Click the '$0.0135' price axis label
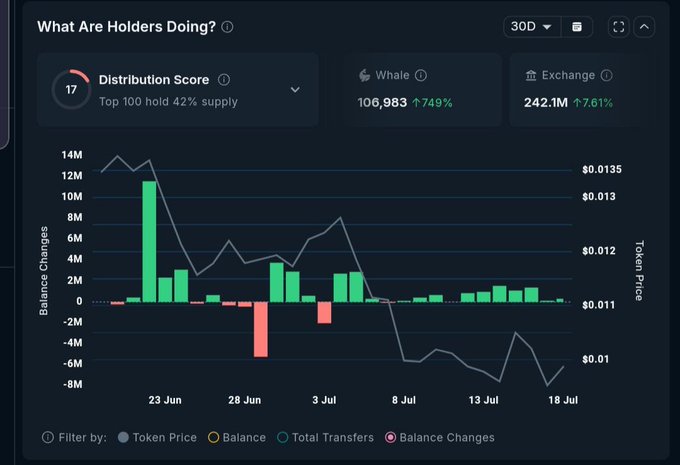680x465 pixels. tap(602, 170)
